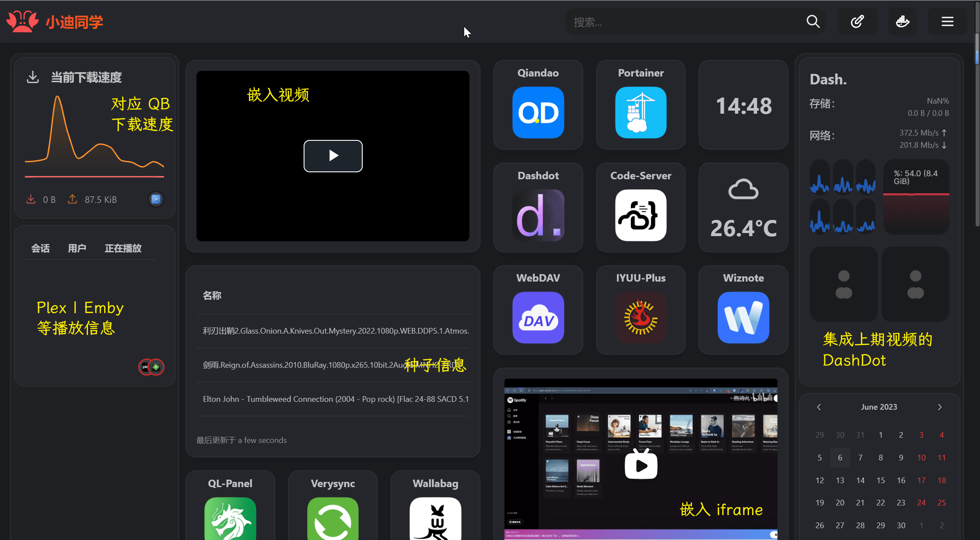Switch to the 用户 tab
980x540 pixels.
pyautogui.click(x=77, y=248)
